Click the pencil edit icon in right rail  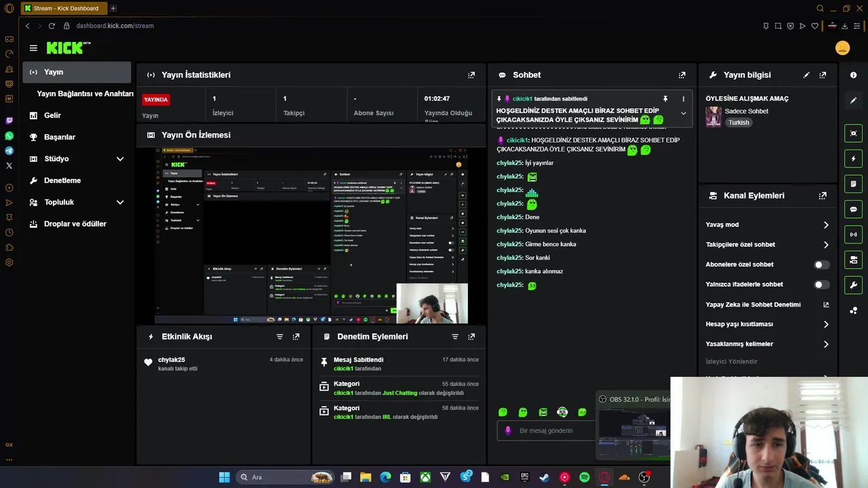[854, 100]
